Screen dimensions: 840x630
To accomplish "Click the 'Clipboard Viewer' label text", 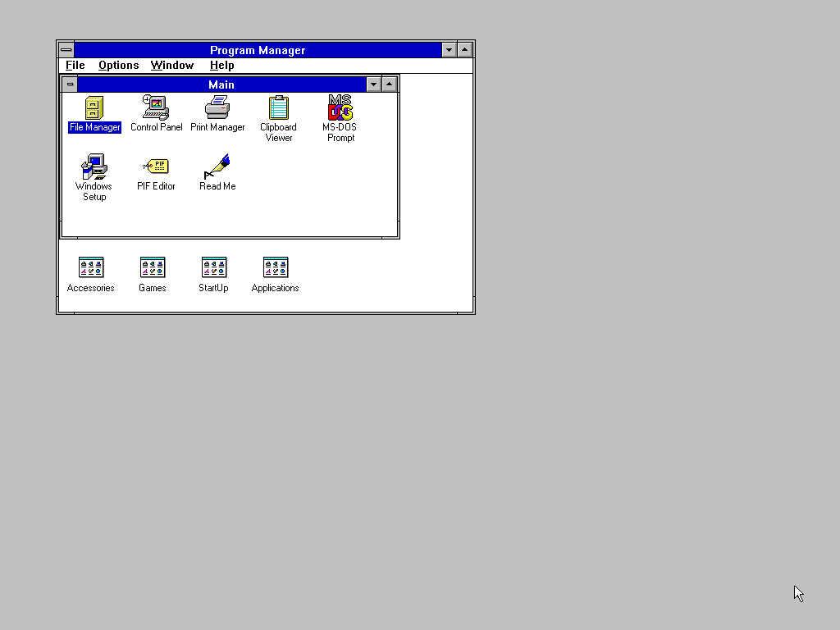I will coord(279,132).
